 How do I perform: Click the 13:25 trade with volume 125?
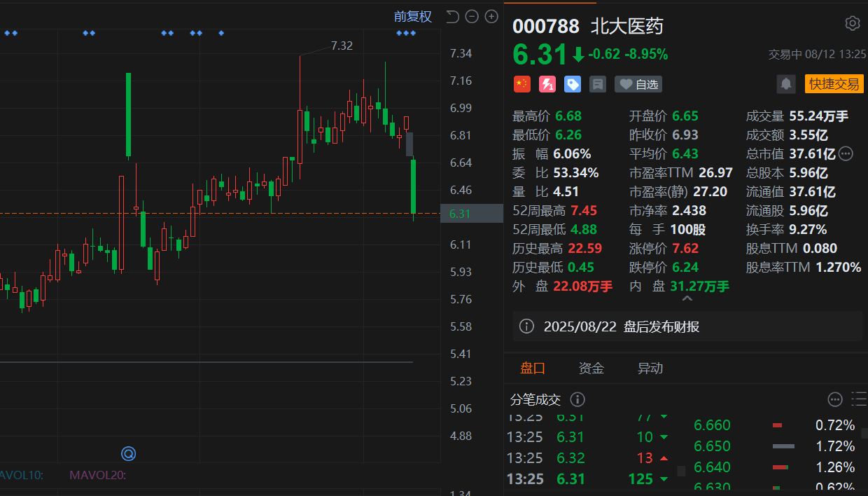coord(588,479)
